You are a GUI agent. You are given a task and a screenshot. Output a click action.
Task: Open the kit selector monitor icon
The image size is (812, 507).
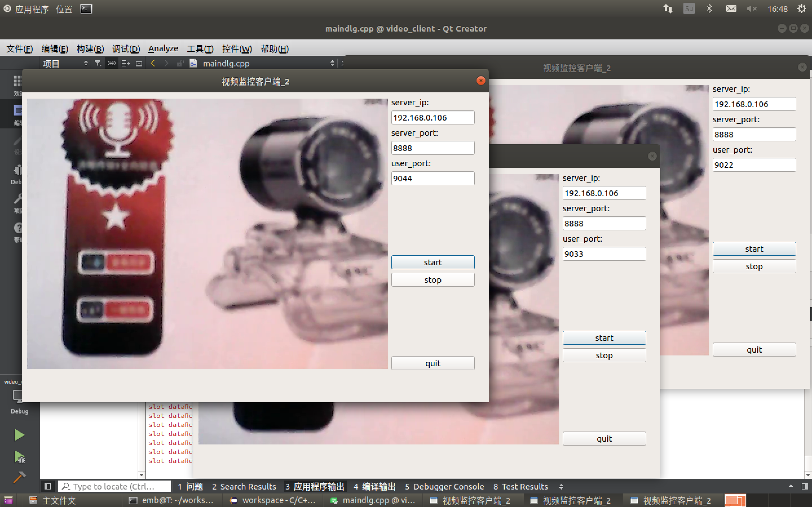point(17,396)
